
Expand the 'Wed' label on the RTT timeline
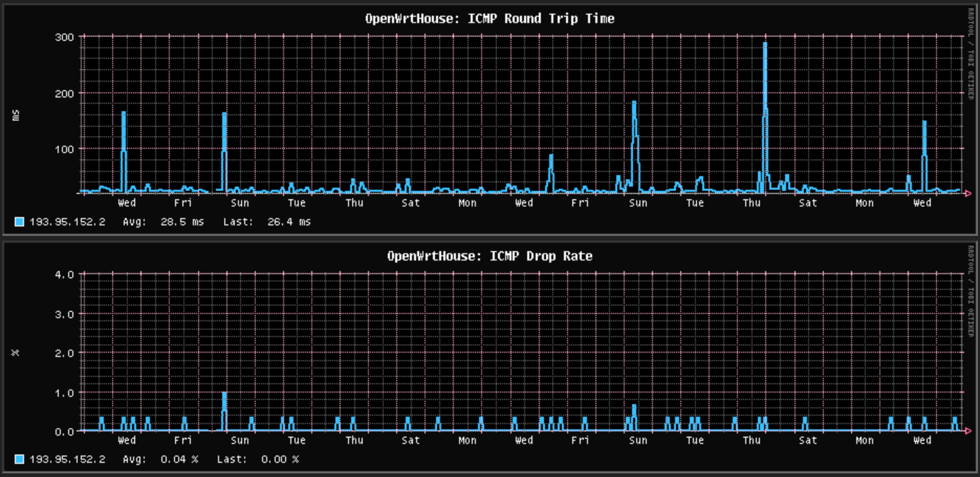click(x=127, y=203)
